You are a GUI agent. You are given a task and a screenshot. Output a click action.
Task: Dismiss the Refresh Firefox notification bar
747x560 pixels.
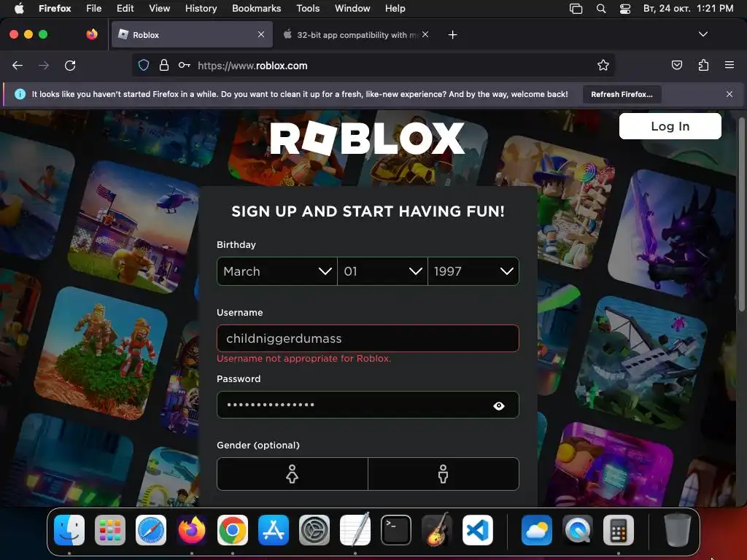click(x=729, y=94)
